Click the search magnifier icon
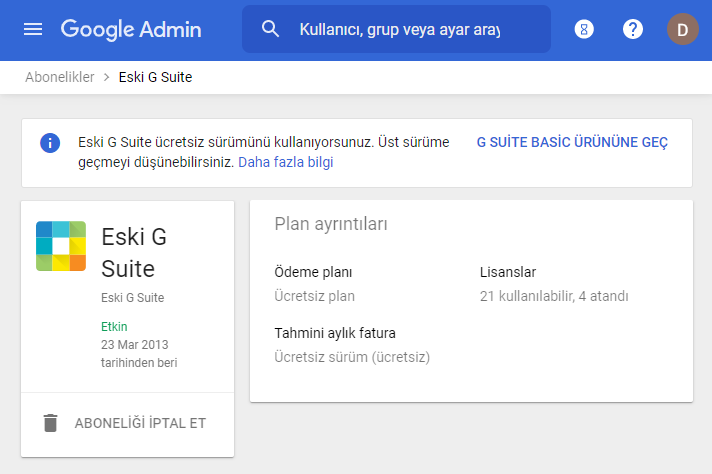Image resolution: width=712 pixels, height=474 pixels. click(270, 29)
